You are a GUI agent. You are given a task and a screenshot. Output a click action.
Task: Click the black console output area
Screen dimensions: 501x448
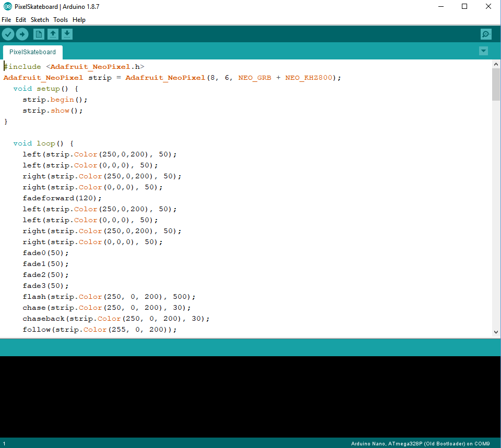click(x=250, y=396)
